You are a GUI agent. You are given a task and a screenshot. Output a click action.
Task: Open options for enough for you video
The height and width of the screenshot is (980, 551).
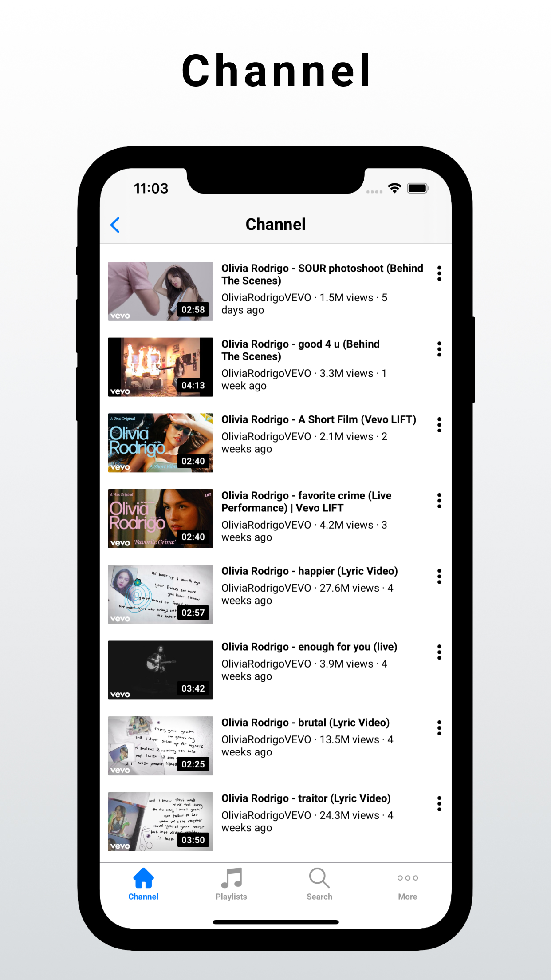[x=439, y=652]
